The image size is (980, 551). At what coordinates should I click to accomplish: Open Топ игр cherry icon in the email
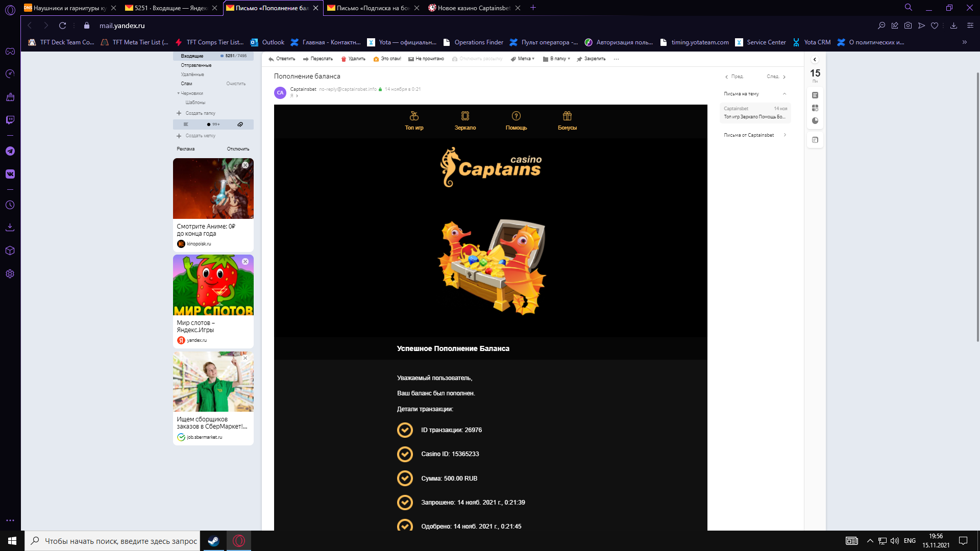tap(414, 116)
